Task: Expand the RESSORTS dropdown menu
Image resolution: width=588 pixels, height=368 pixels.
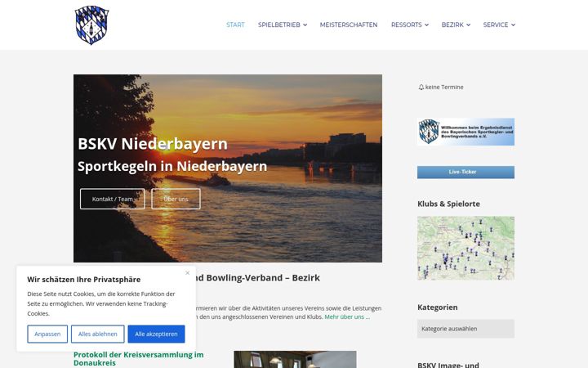Action: [409, 25]
